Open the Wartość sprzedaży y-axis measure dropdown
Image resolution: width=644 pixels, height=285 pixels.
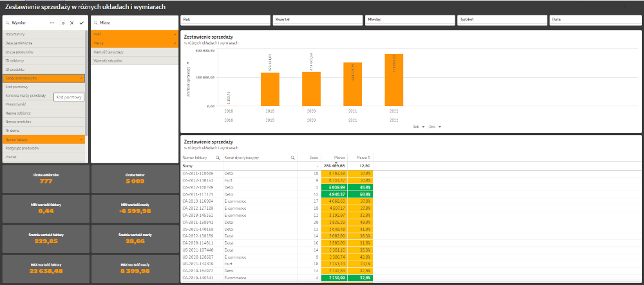click(x=188, y=78)
